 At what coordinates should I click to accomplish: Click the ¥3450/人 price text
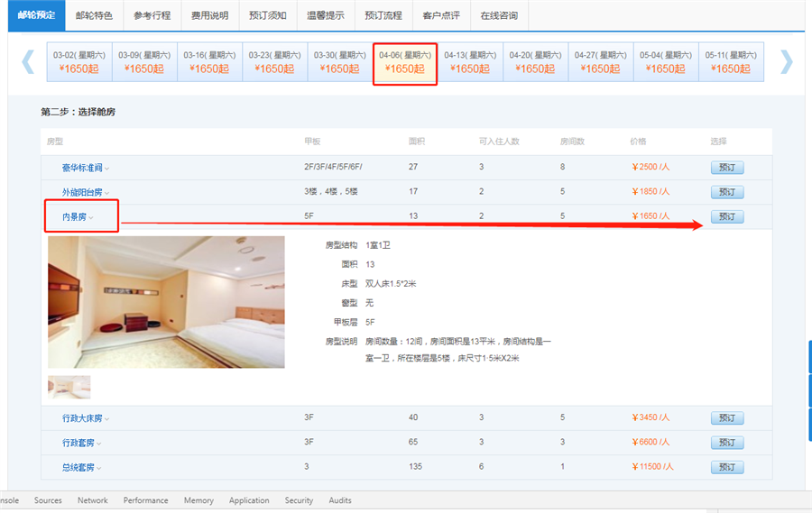point(651,417)
